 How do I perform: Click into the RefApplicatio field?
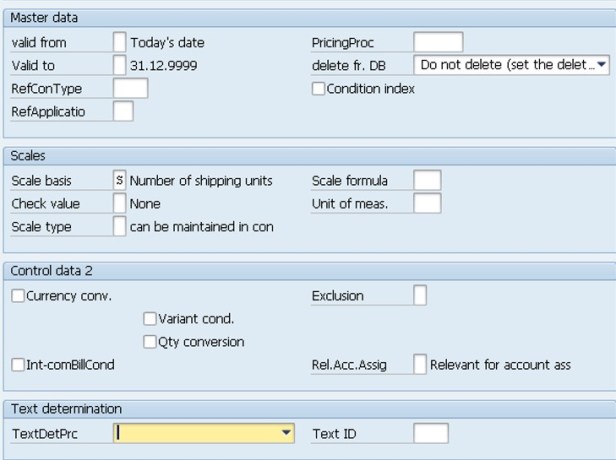(123, 111)
